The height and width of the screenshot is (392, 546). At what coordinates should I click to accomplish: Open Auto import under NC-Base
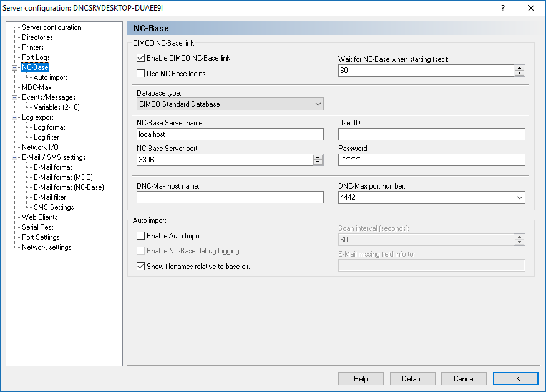(50, 77)
